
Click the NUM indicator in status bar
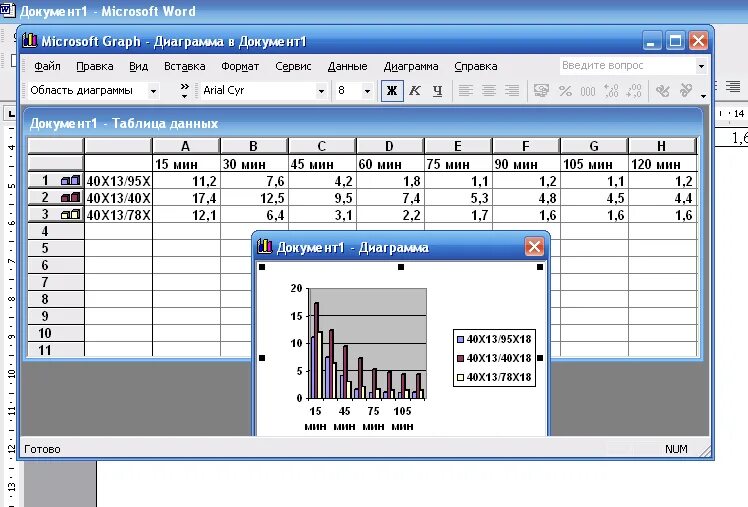(x=676, y=449)
